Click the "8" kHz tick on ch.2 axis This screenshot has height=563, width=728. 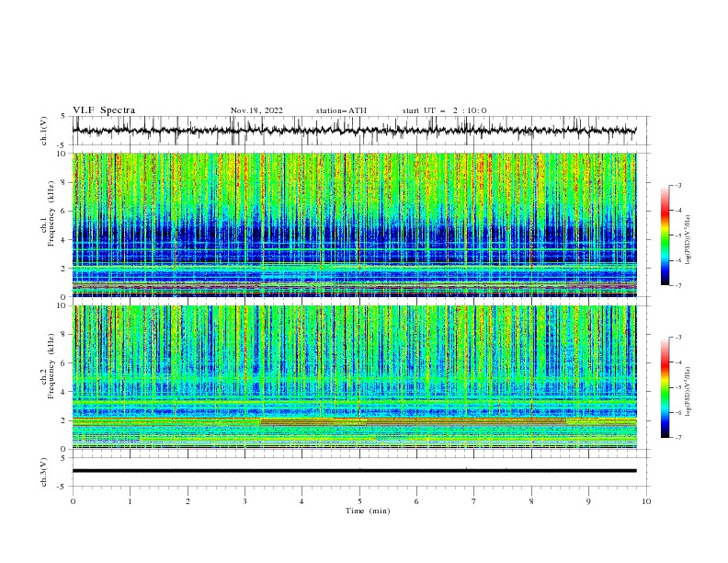64,335
